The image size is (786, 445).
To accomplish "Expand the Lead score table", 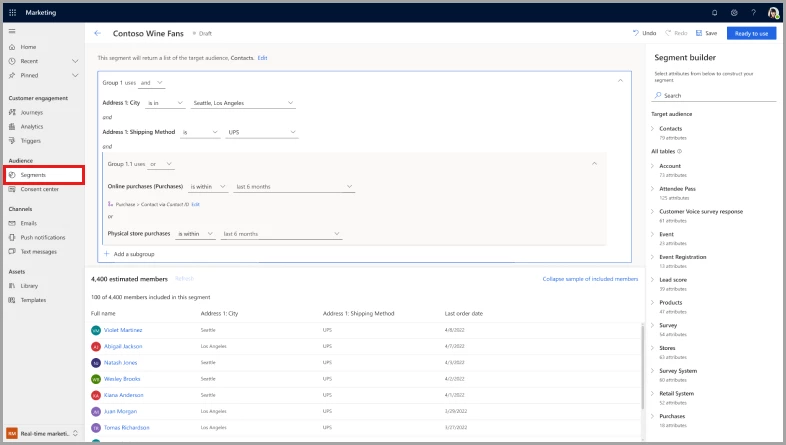I will tap(652, 280).
